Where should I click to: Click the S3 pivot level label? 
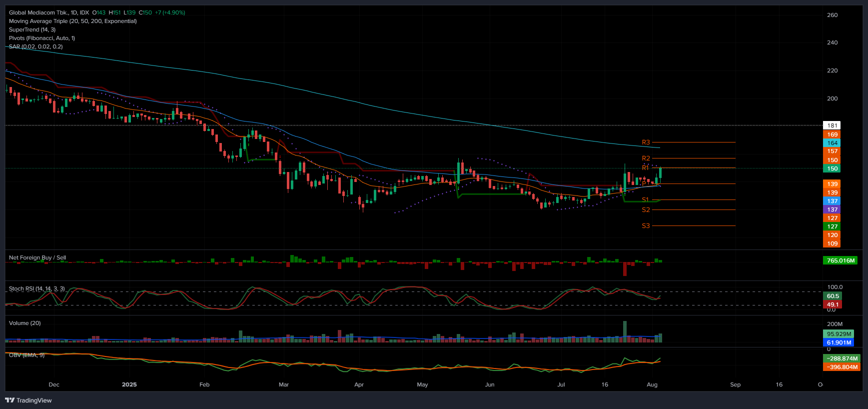tap(646, 226)
